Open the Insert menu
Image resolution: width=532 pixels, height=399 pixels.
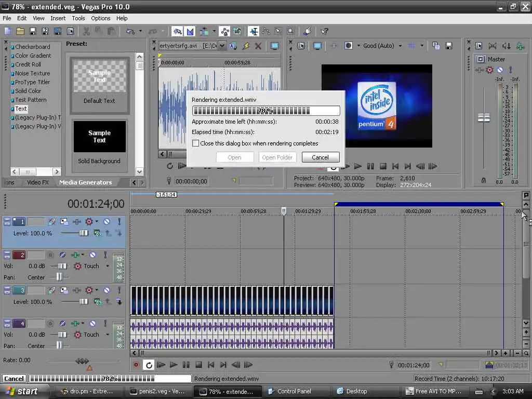(x=58, y=18)
